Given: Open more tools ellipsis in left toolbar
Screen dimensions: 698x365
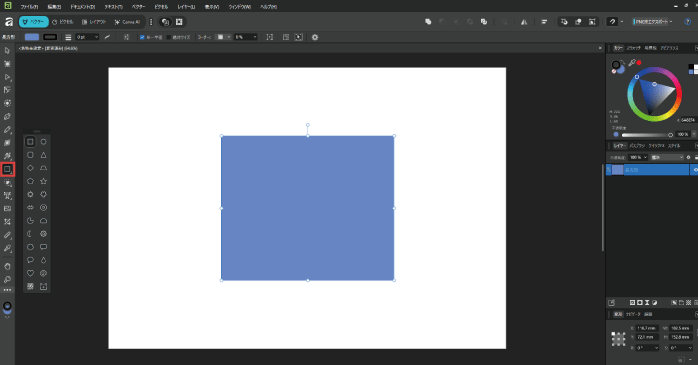Looking at the screenshot, I should pyautogui.click(x=7, y=290).
